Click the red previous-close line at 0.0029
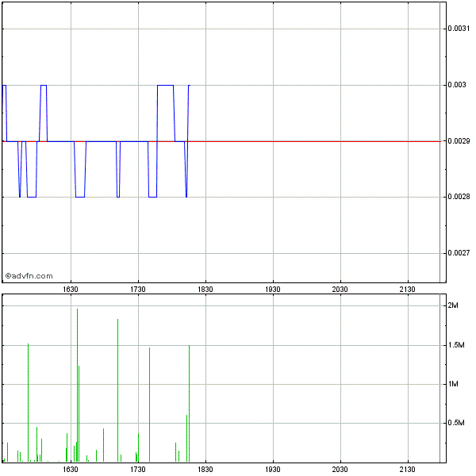The image size is (476, 476). point(221,141)
